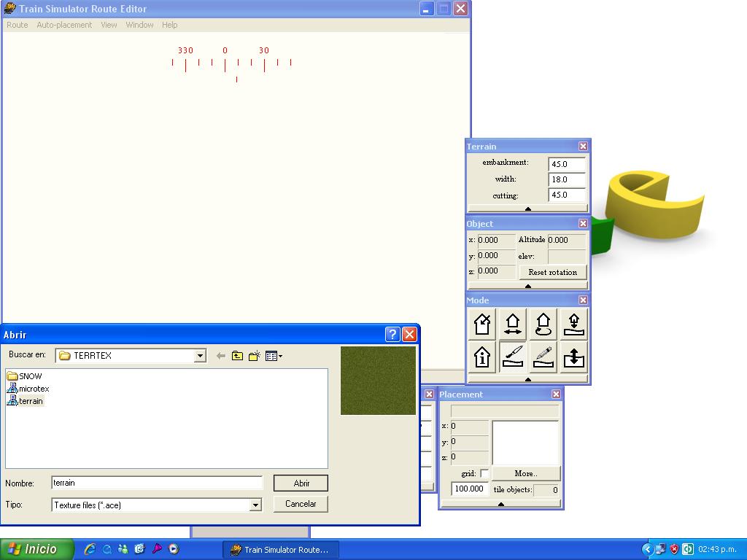Select the terrain raise/lower mode icon
Screen dimensions: 747x560
[x=573, y=324]
